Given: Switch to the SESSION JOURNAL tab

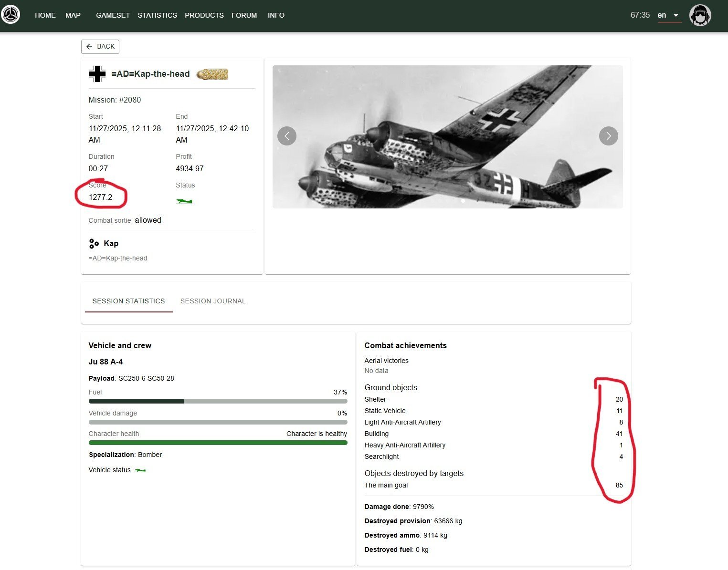Looking at the screenshot, I should pyautogui.click(x=213, y=301).
